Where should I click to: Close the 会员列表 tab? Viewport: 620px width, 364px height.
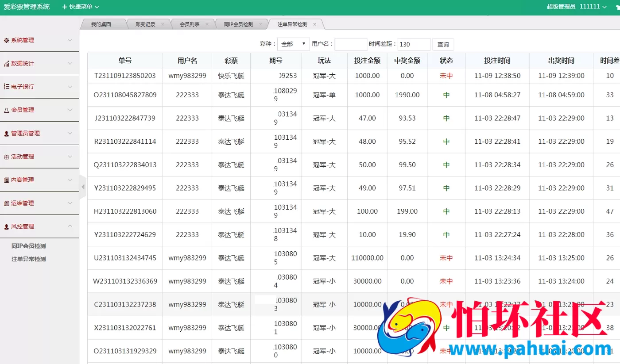[207, 24]
